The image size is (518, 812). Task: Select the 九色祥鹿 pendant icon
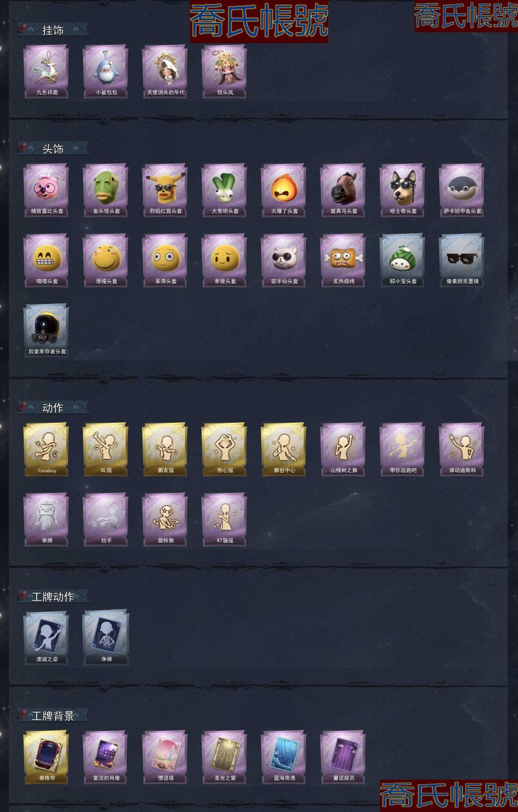46,71
